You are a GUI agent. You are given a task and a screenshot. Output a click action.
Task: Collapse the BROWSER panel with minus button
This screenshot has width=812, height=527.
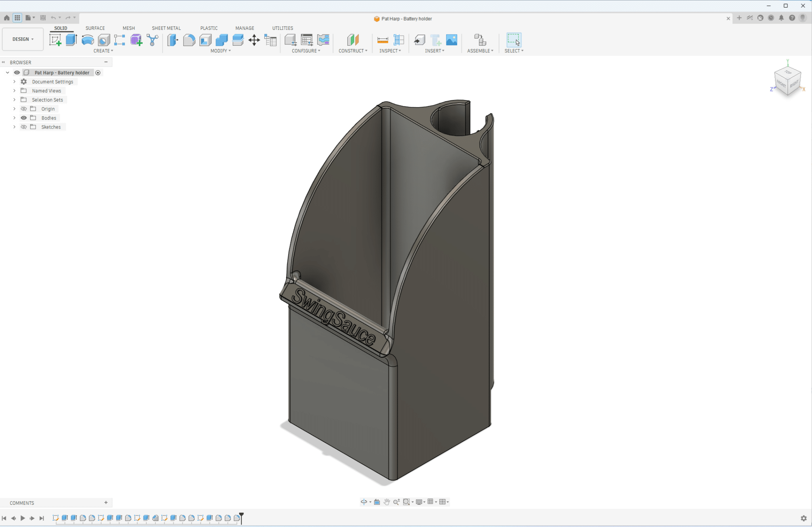(x=106, y=62)
